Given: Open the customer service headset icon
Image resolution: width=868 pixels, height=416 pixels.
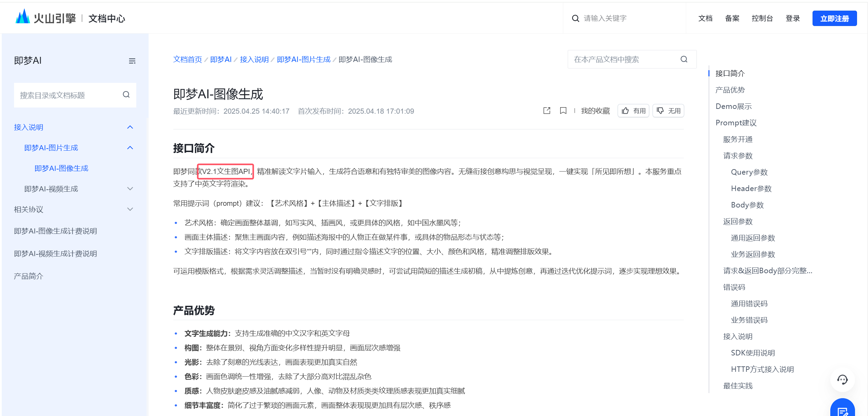Looking at the screenshot, I should point(842,379).
